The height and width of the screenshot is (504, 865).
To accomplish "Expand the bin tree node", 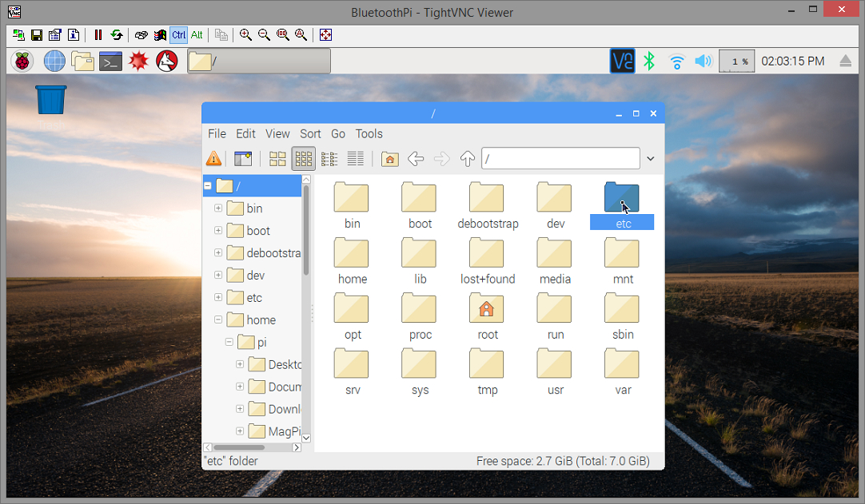I will 218,208.
